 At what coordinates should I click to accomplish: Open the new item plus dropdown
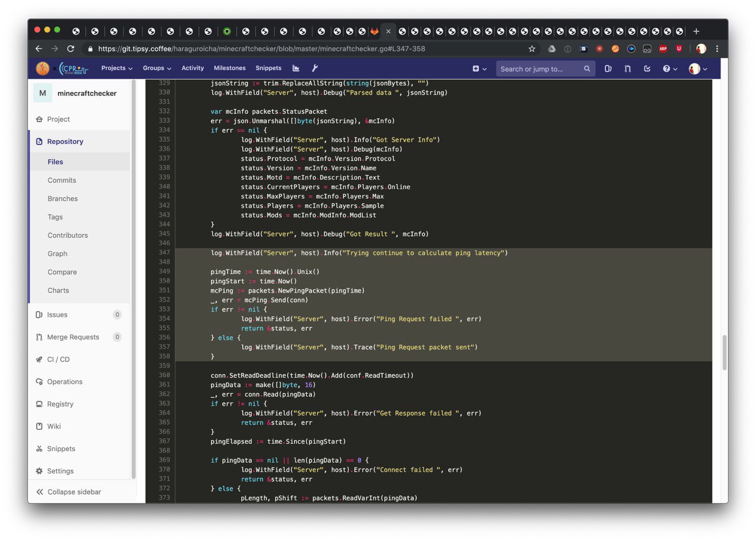(x=480, y=69)
